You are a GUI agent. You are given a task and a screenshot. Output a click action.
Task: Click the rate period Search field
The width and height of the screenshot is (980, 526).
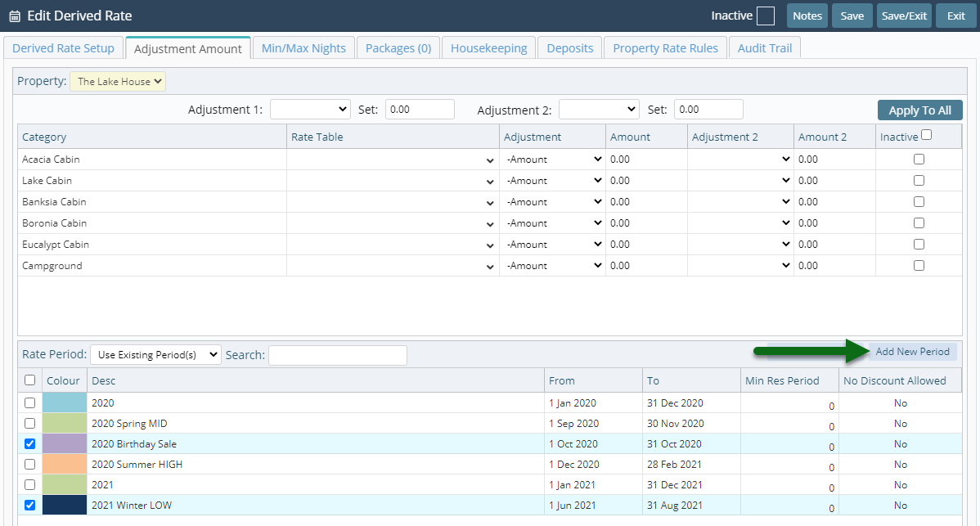click(338, 355)
